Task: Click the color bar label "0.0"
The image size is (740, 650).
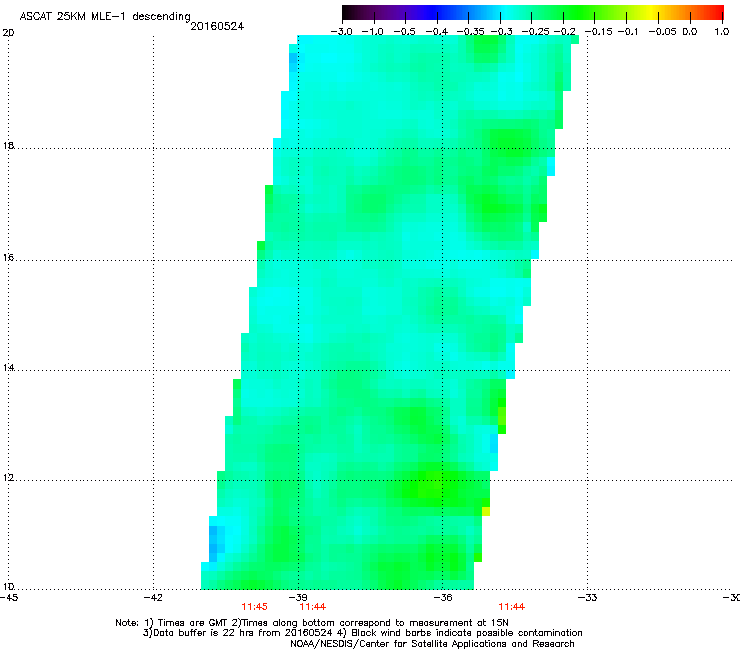Action: pyautogui.click(x=690, y=32)
